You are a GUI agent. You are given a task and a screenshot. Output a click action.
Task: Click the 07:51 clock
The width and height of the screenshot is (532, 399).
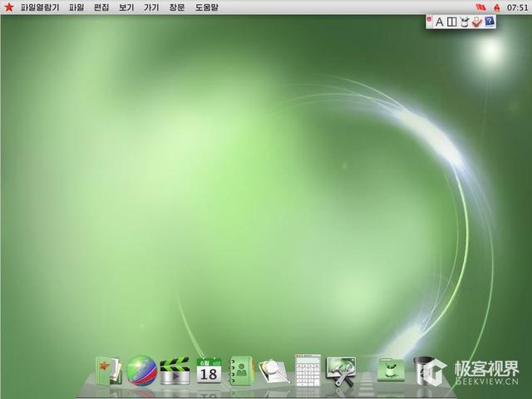tap(517, 7)
